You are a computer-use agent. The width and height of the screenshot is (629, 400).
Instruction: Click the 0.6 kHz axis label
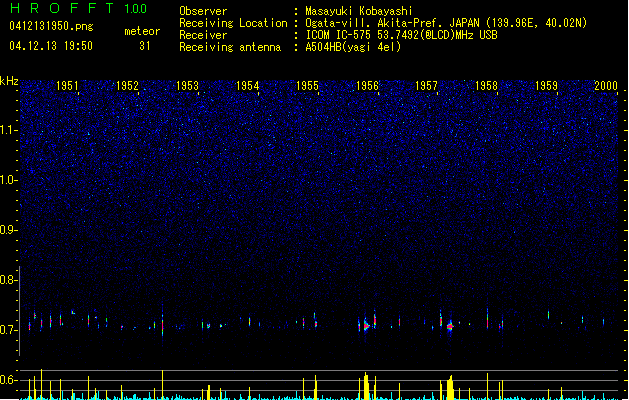click(x=8, y=380)
